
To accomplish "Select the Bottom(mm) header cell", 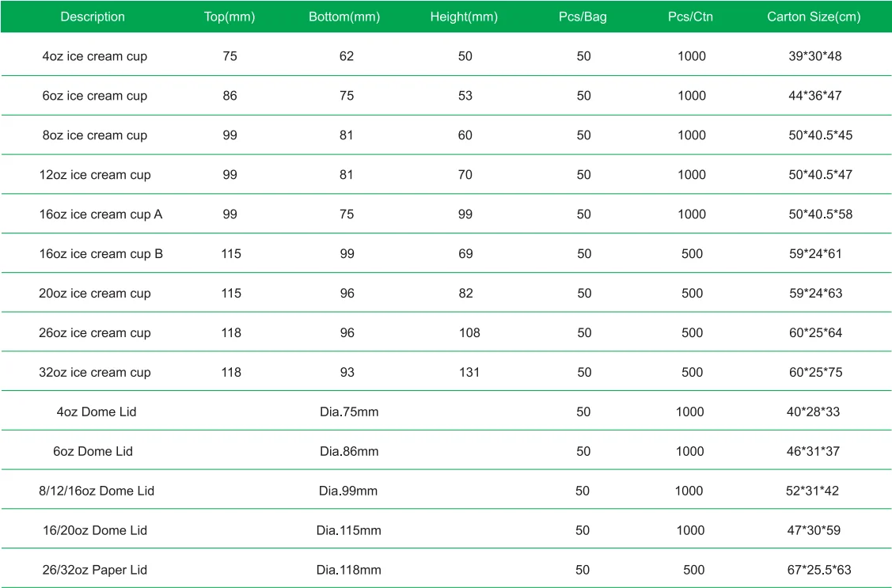I will click(x=347, y=17).
